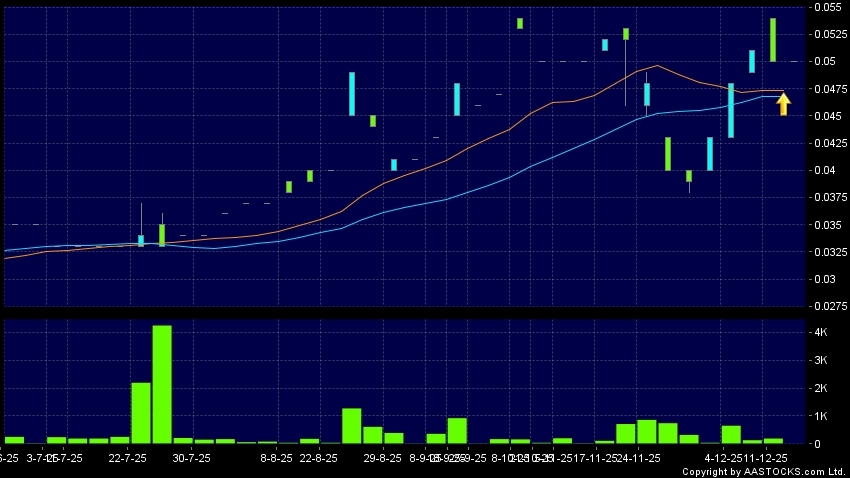
Task: Click the rightmost green candlestick near 0.0525
Action: coord(773,39)
